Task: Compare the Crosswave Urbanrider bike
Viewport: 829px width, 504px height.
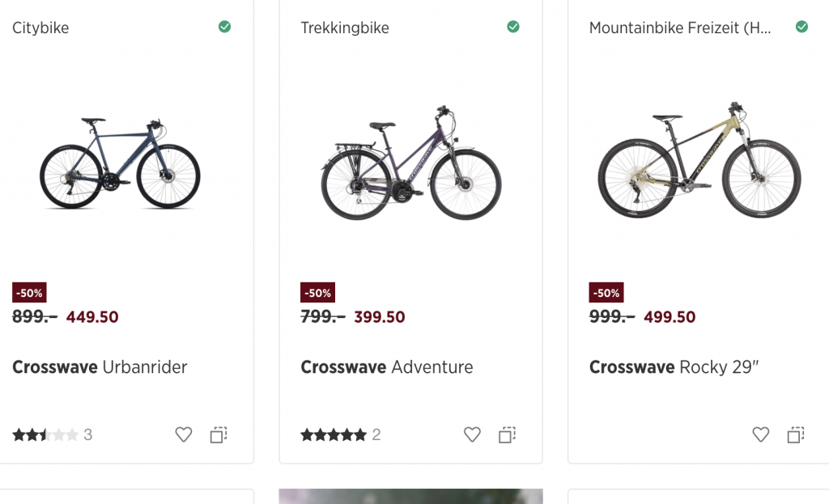Action: coord(219,434)
